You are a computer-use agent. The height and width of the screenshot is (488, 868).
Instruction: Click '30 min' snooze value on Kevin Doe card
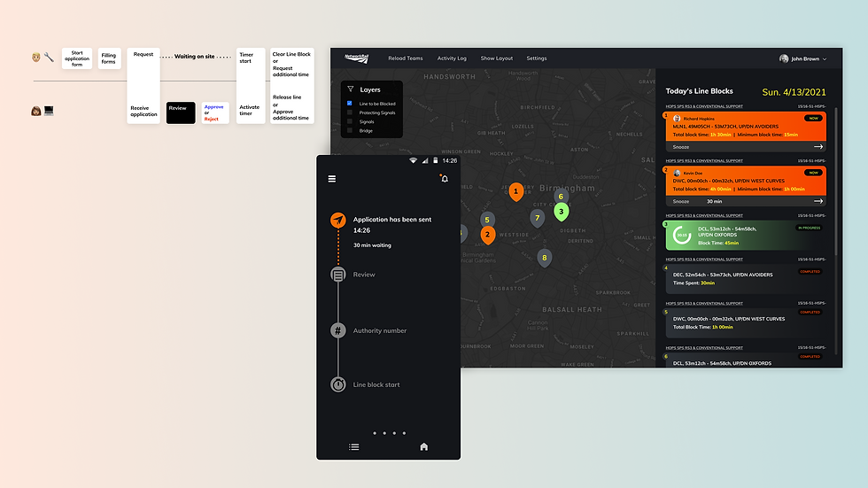714,201
